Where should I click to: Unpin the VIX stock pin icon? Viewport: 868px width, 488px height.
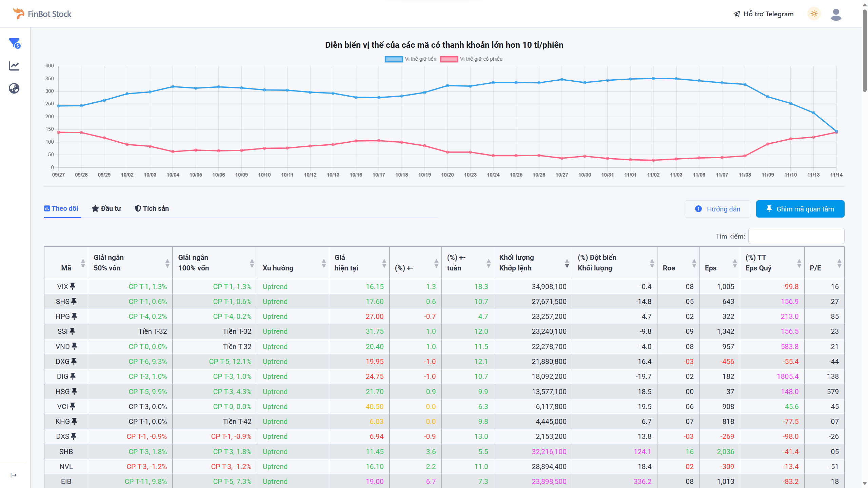[x=73, y=286]
